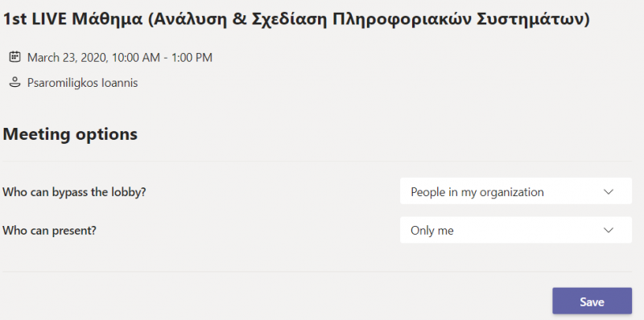Click the calendar icon beside the meeting date

[14, 56]
